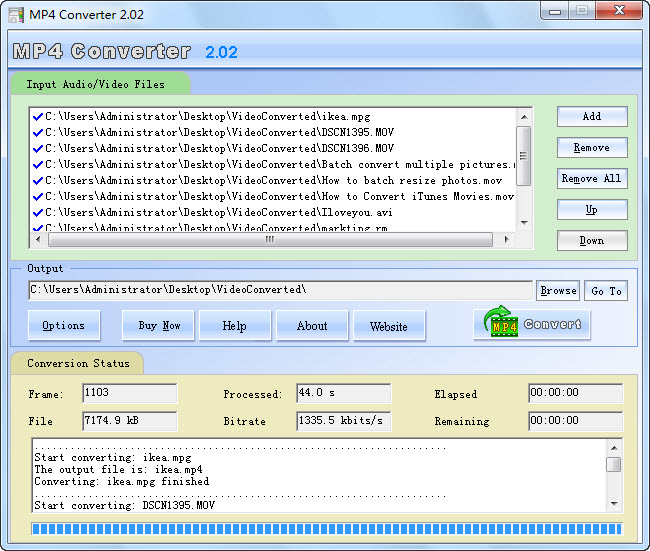Viewport: 650px width, 551px height.
Task: Click the Add button
Action: tap(592, 117)
